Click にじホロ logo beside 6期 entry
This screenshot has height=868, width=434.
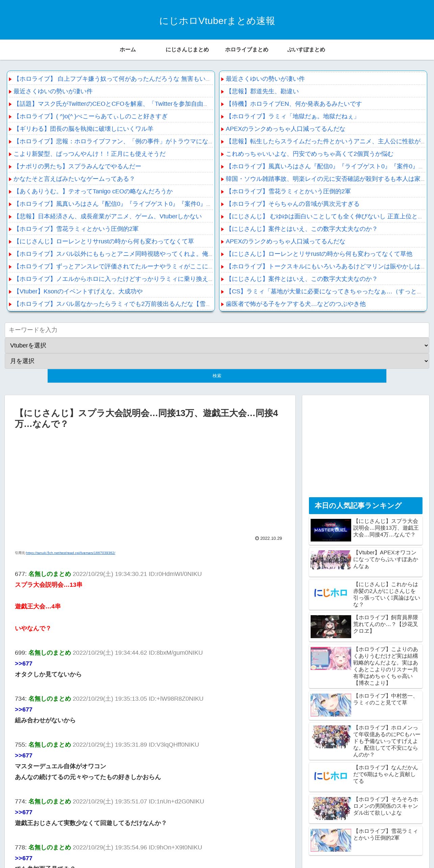[x=331, y=776]
